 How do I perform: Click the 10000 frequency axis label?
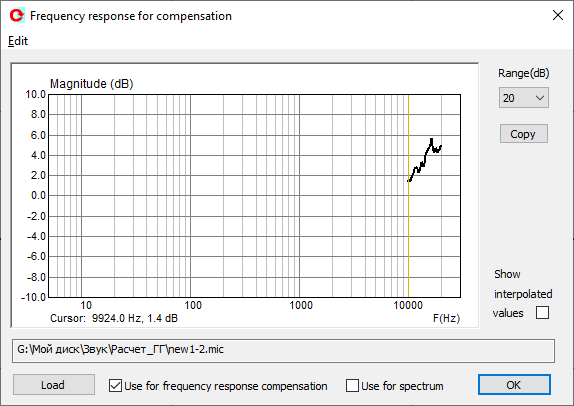408,305
